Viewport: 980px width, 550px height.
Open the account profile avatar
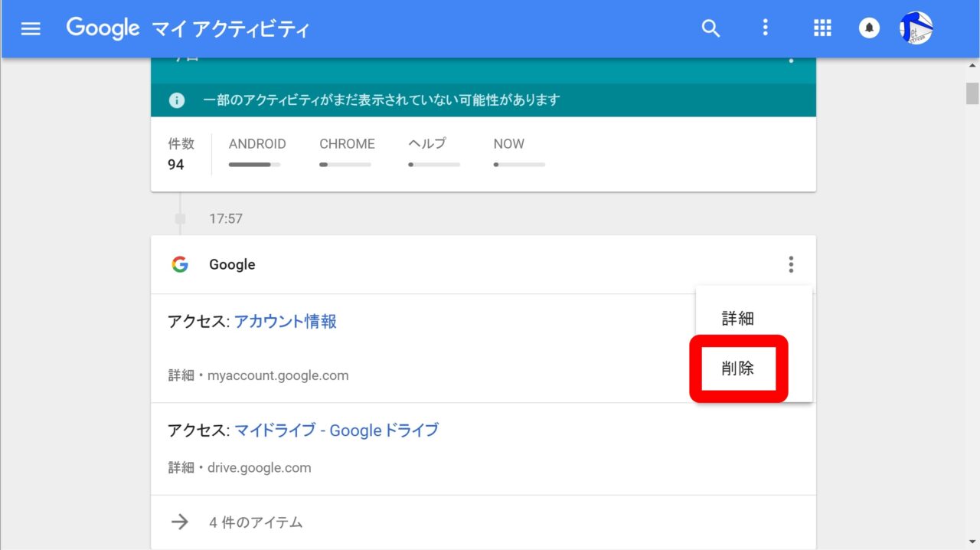click(x=916, y=29)
